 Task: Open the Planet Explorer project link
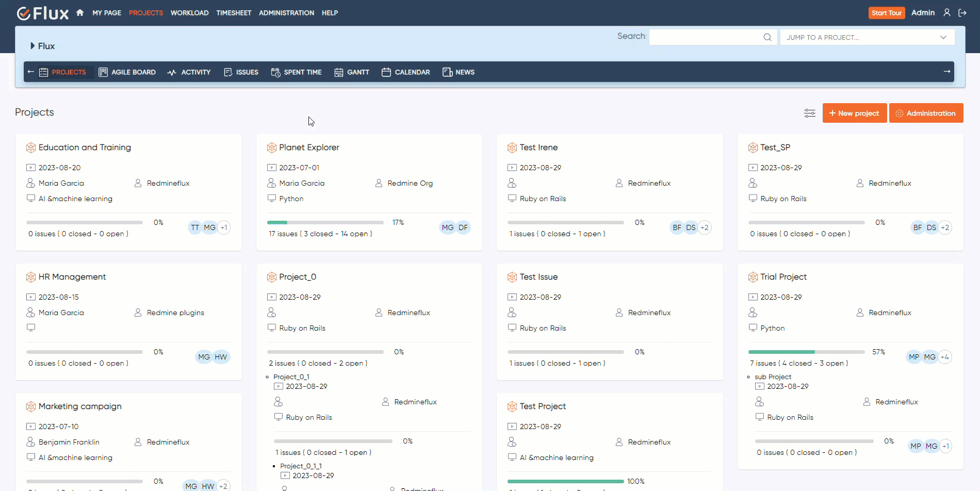coord(309,148)
